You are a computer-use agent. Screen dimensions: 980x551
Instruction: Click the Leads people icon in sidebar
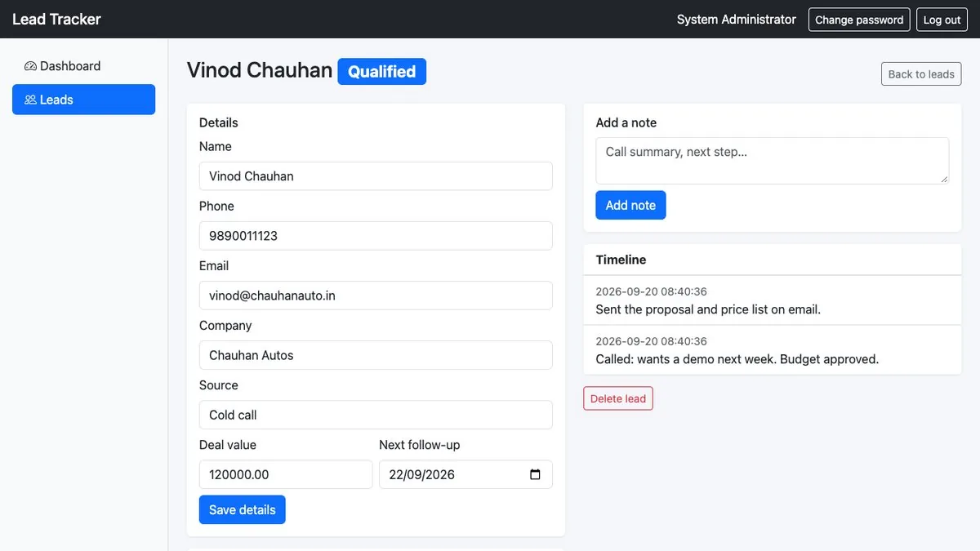point(30,100)
